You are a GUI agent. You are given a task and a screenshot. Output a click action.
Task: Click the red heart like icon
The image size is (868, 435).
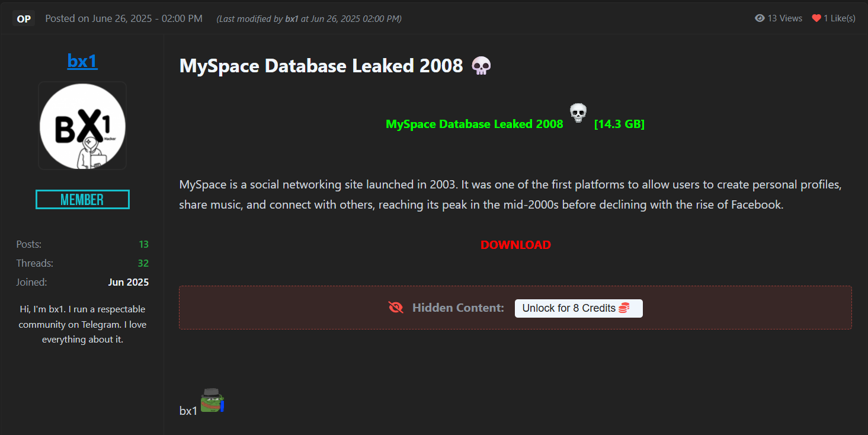(816, 18)
